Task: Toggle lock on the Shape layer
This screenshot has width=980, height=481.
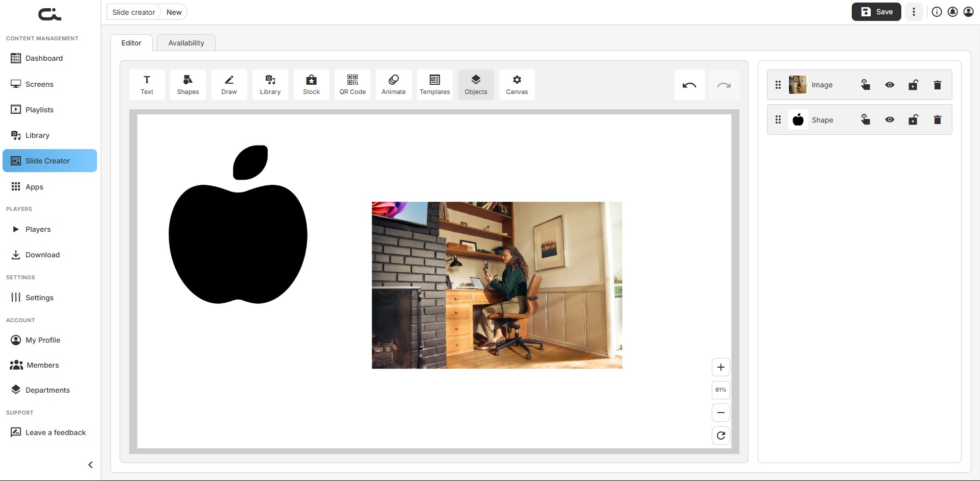Action: 913,120
